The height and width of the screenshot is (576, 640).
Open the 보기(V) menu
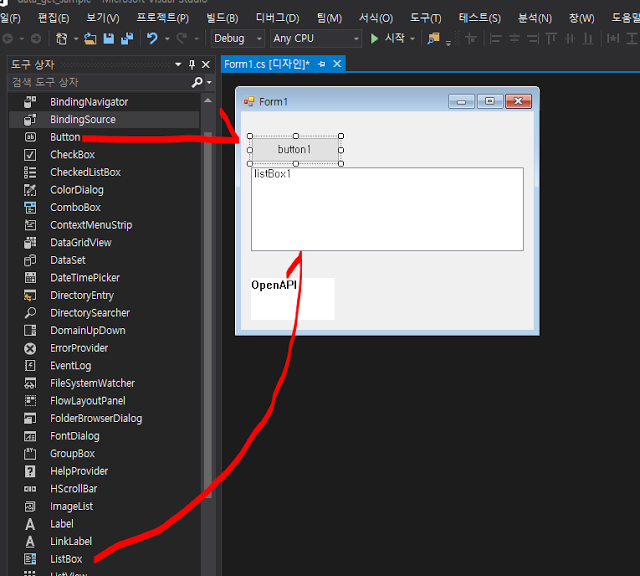(x=103, y=18)
